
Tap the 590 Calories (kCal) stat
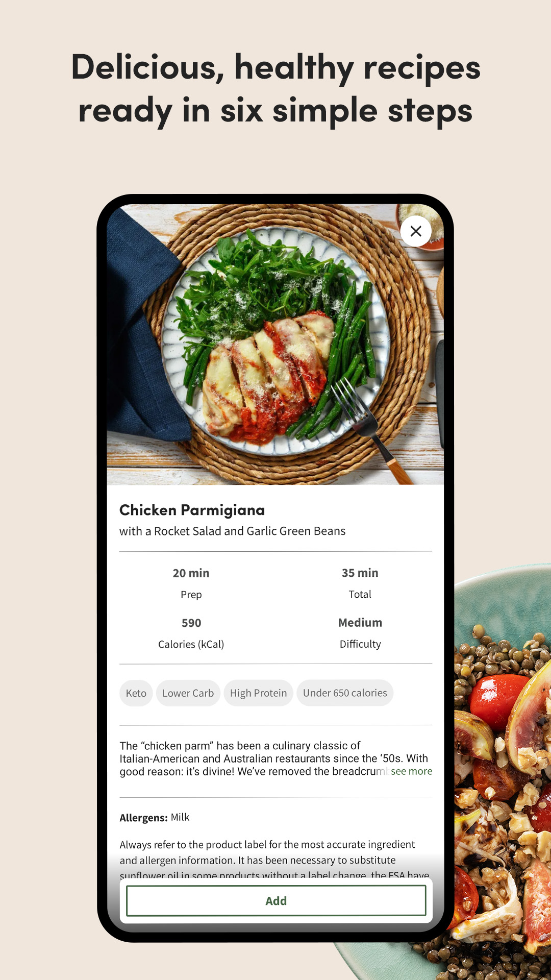191,633
